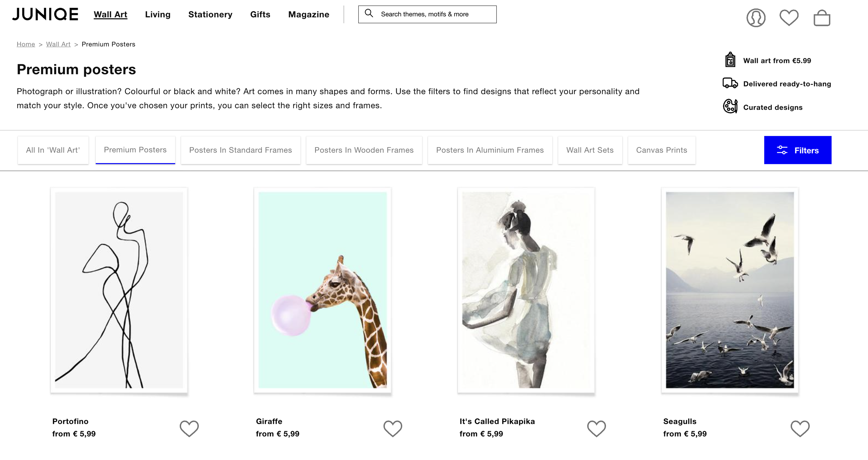Select the Canvas Prints tab
The width and height of the screenshot is (868, 460).
[x=661, y=150]
